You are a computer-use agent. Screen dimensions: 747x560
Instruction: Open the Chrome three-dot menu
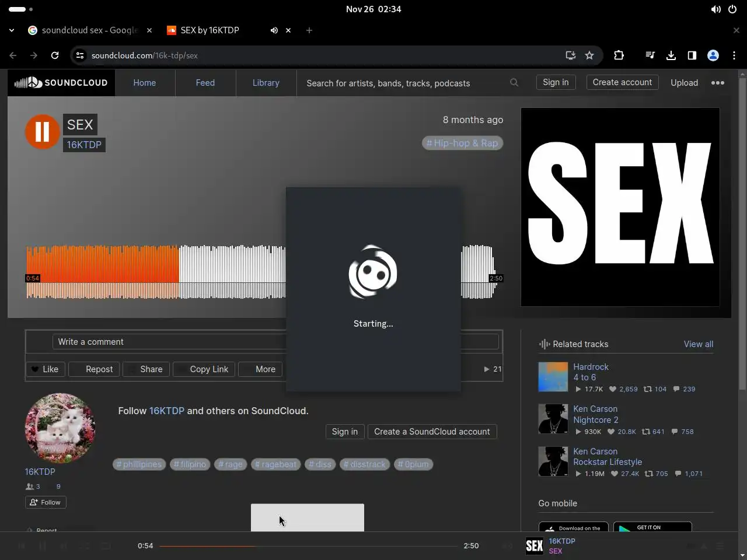pos(734,55)
